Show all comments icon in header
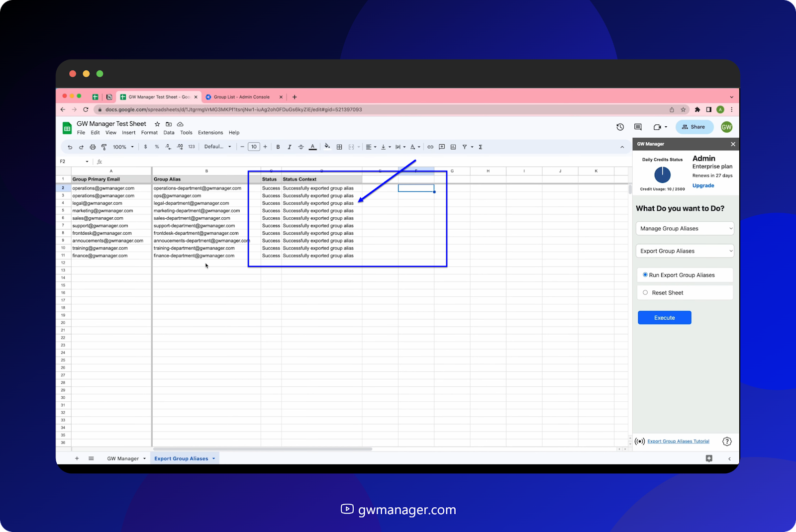This screenshot has height=532, width=796. pyautogui.click(x=638, y=127)
